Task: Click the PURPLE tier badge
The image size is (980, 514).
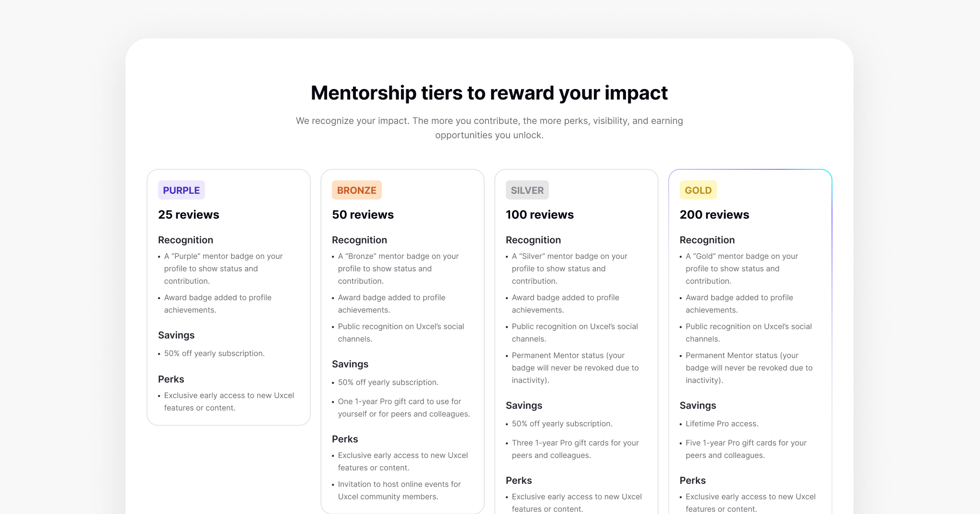Action: [x=181, y=190]
